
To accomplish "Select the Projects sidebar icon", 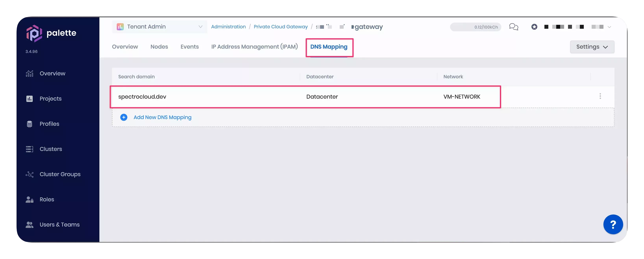I will (30, 98).
